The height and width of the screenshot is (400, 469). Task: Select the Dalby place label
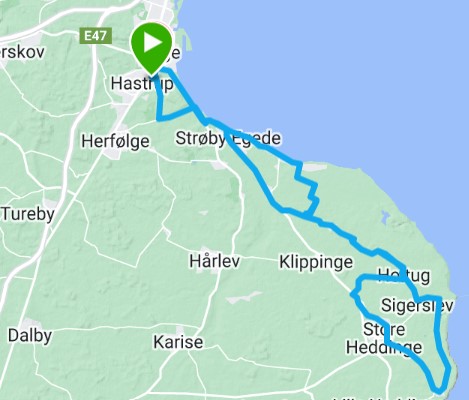pyautogui.click(x=30, y=336)
